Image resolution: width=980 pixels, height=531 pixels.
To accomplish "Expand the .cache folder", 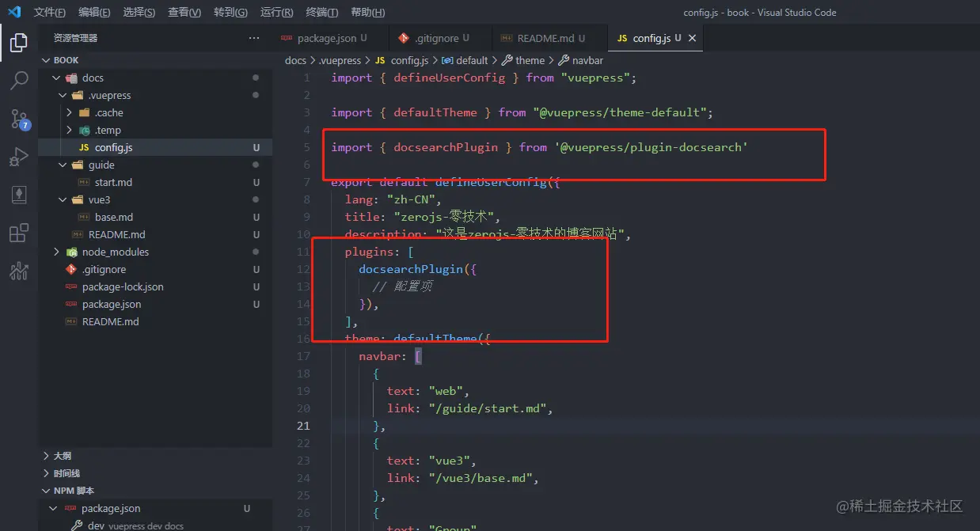I will (x=70, y=112).
